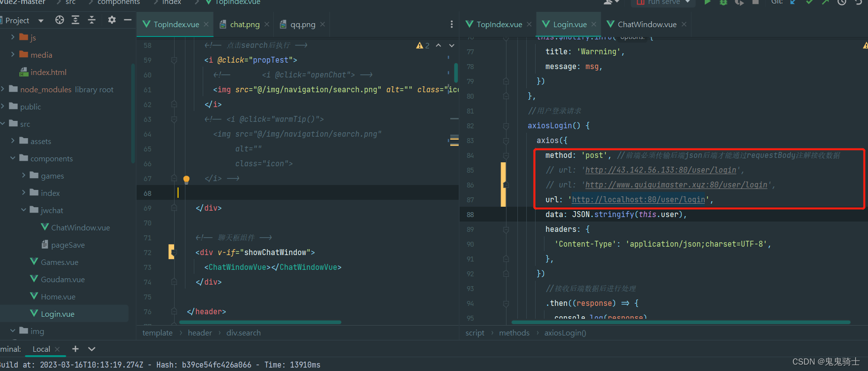Close the Local terminal session tab

coord(57,349)
